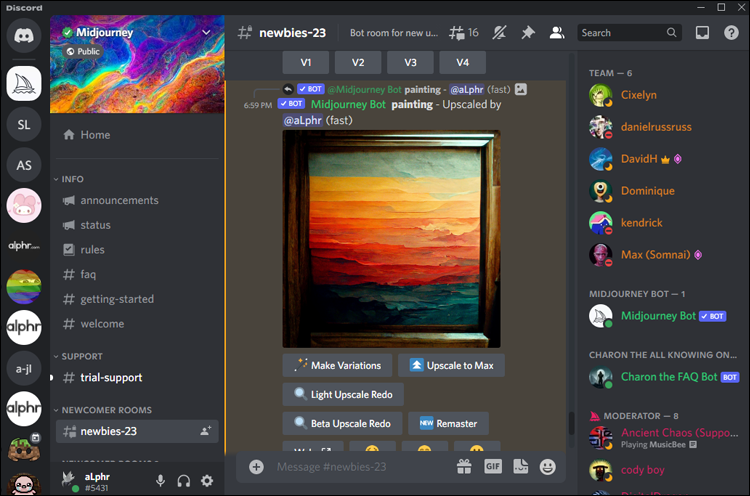Click the V1 variation button
The width and height of the screenshot is (750, 496).
tap(306, 63)
